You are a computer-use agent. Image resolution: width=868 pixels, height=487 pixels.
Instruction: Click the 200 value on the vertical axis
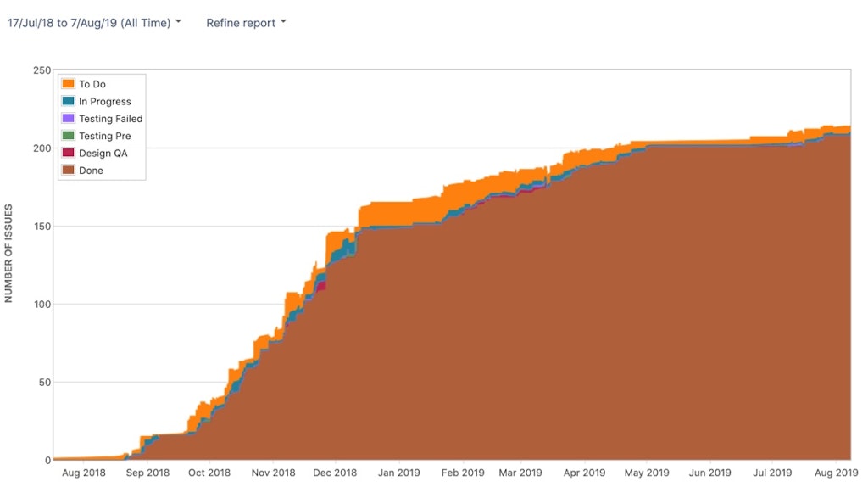(42, 148)
